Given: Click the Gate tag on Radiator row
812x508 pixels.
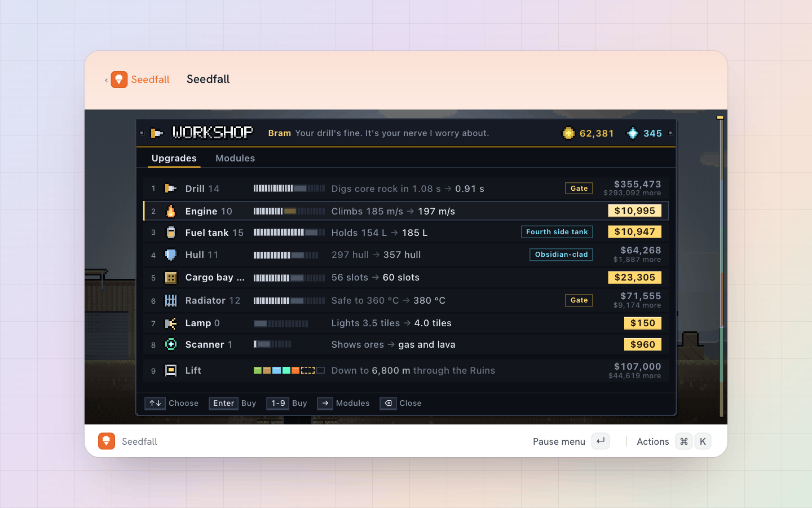Looking at the screenshot, I should (x=579, y=300).
